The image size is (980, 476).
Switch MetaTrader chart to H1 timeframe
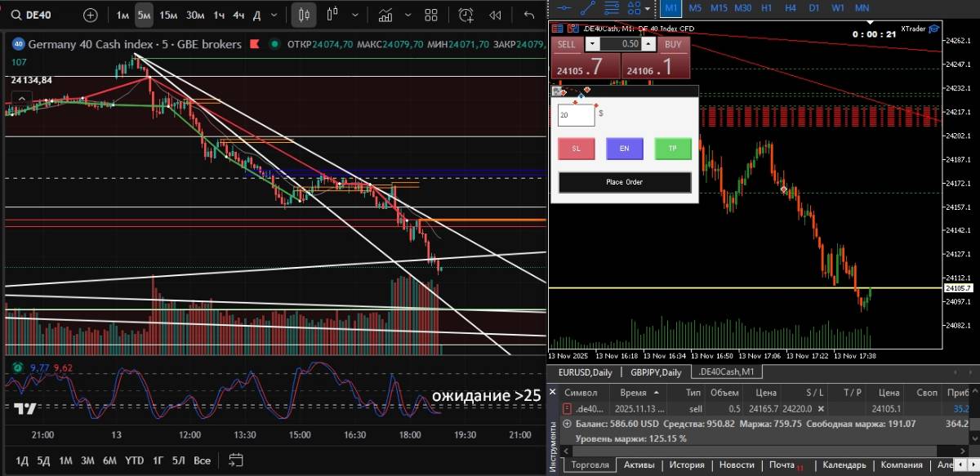(766, 7)
